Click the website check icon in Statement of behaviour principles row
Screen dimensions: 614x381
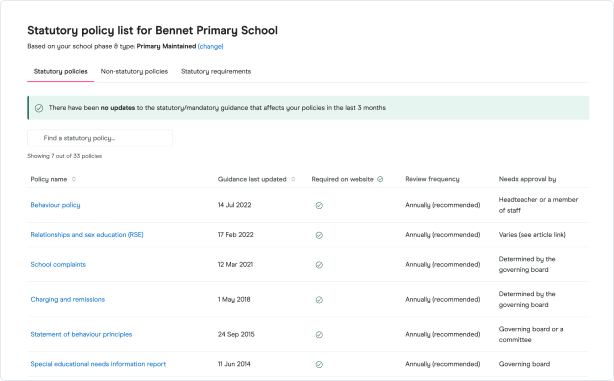319,334
